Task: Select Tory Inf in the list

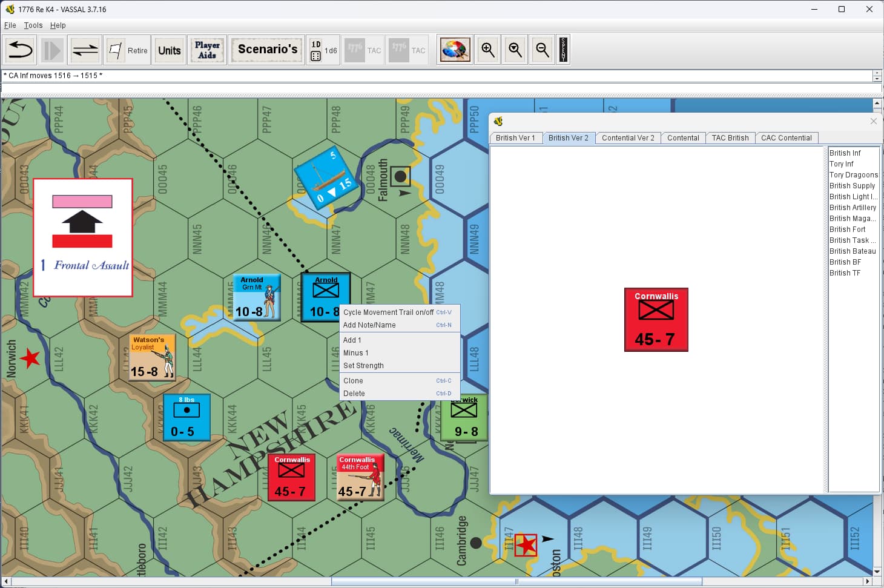Action: point(853,164)
